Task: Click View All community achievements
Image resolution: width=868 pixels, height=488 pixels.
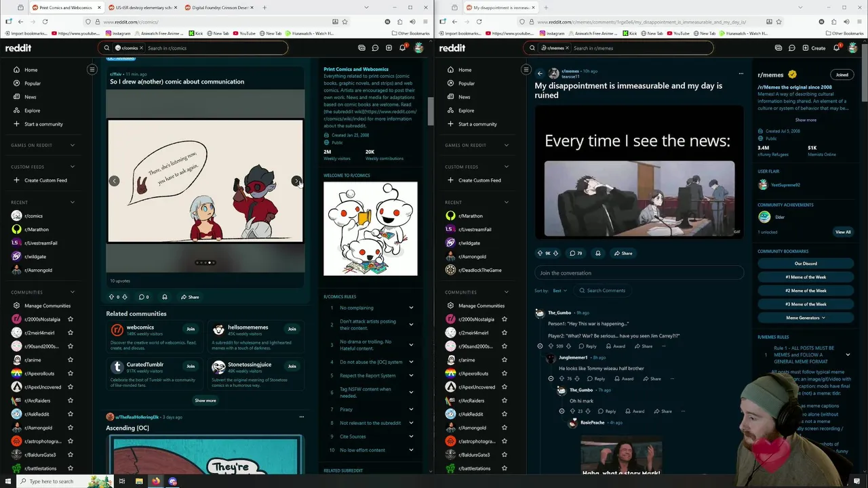Action: tap(843, 232)
